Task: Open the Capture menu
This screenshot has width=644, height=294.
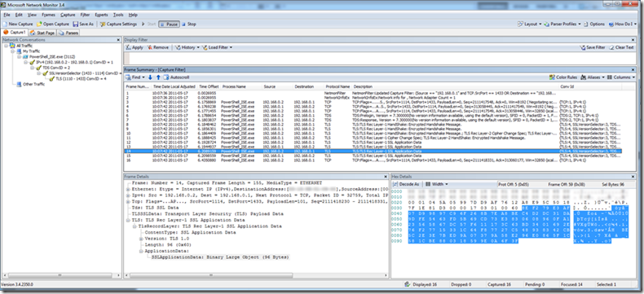Action: (x=68, y=15)
